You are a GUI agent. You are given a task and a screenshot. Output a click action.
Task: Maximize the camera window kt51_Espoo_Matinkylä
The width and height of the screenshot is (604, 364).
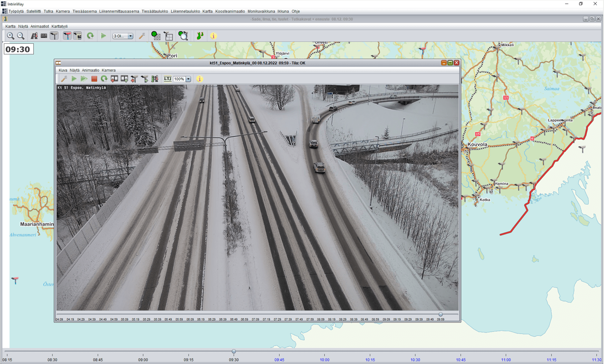pyautogui.click(x=450, y=63)
